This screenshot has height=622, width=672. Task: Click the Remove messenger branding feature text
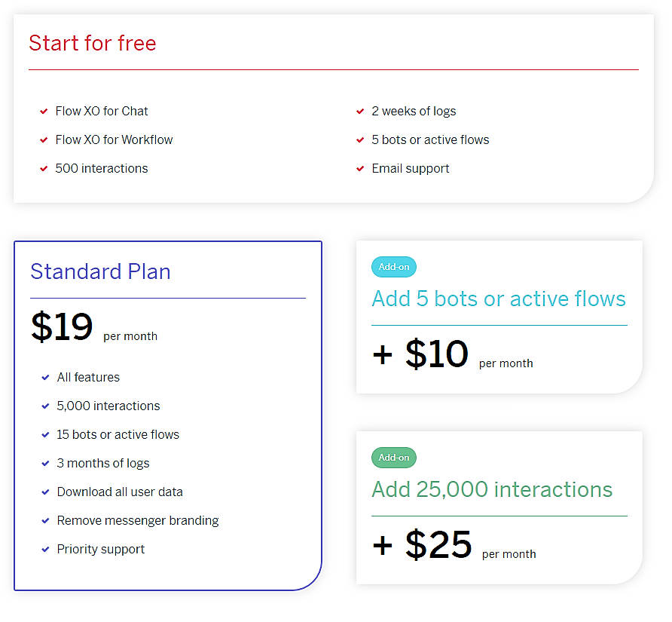coord(138,521)
